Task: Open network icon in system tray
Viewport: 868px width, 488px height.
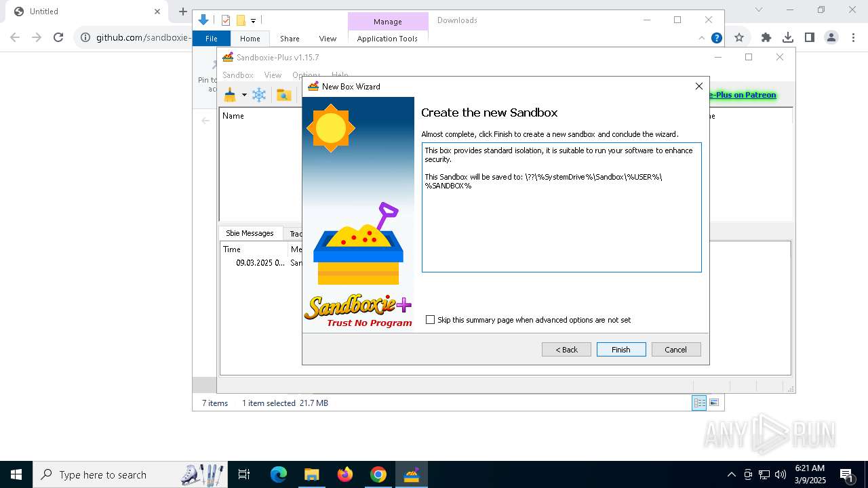Action: (x=764, y=474)
